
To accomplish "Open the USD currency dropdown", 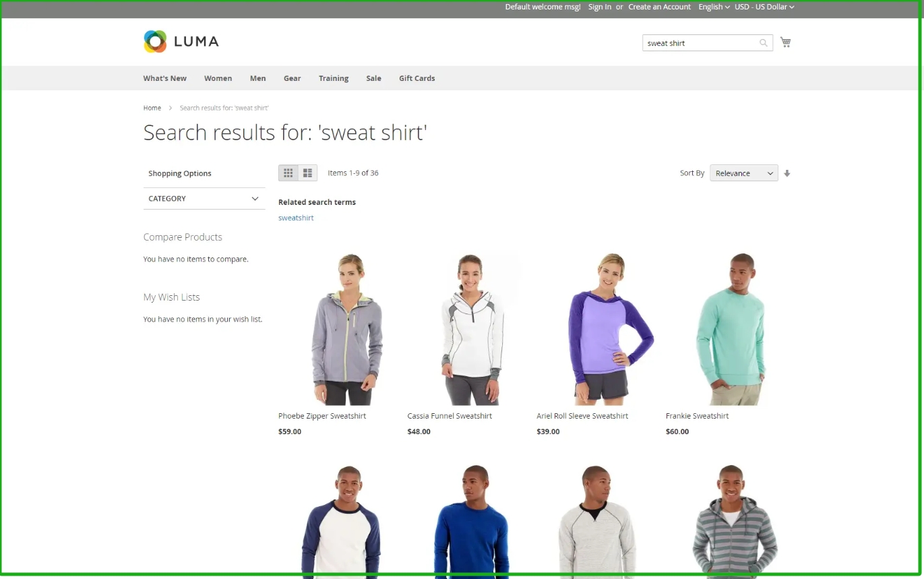I will (x=764, y=7).
